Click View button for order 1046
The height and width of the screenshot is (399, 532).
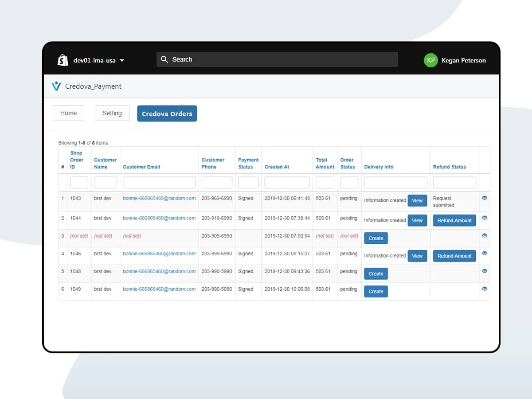click(417, 256)
